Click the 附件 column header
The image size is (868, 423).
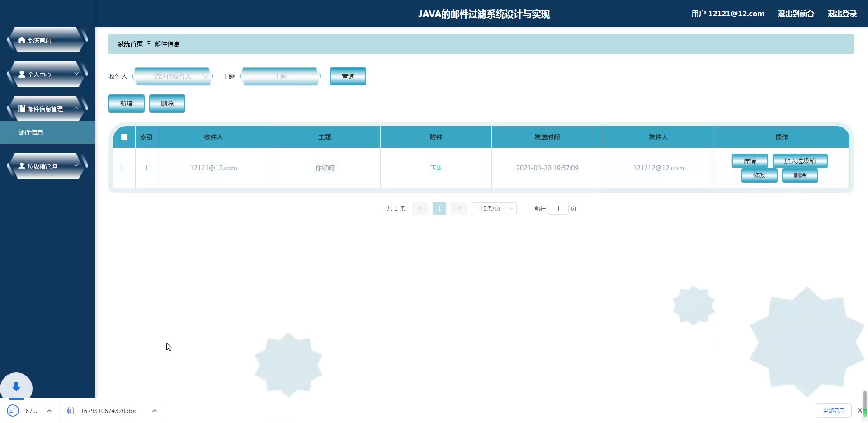436,137
